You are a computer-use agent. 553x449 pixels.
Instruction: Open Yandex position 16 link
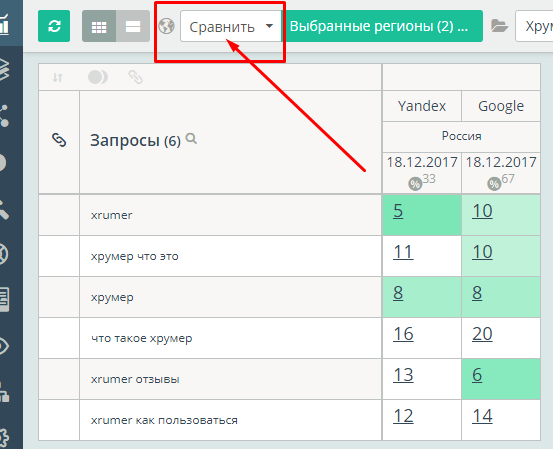[x=403, y=334]
